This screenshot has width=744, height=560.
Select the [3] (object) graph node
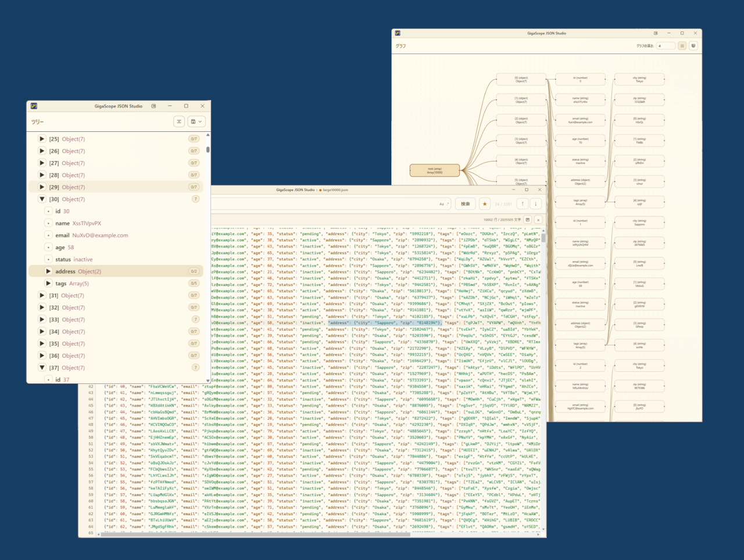tap(521, 141)
